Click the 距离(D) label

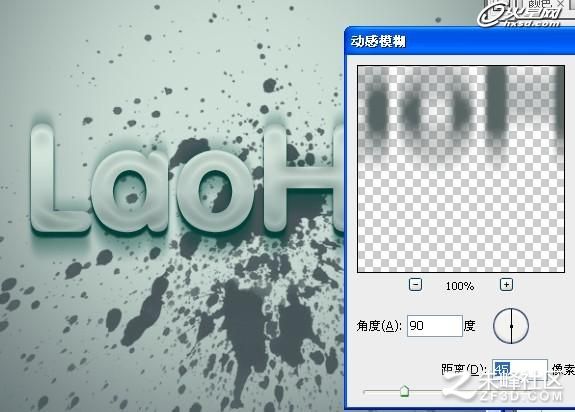464,369
